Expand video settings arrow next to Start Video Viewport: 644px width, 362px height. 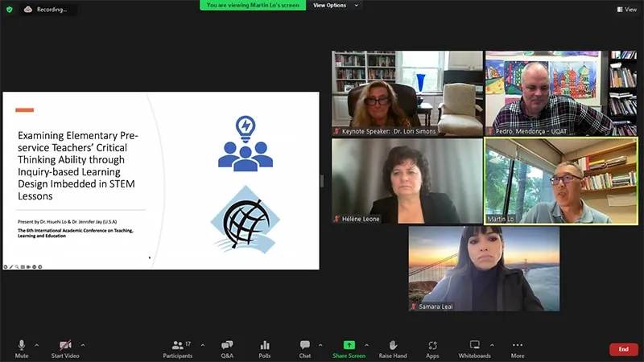pos(83,345)
